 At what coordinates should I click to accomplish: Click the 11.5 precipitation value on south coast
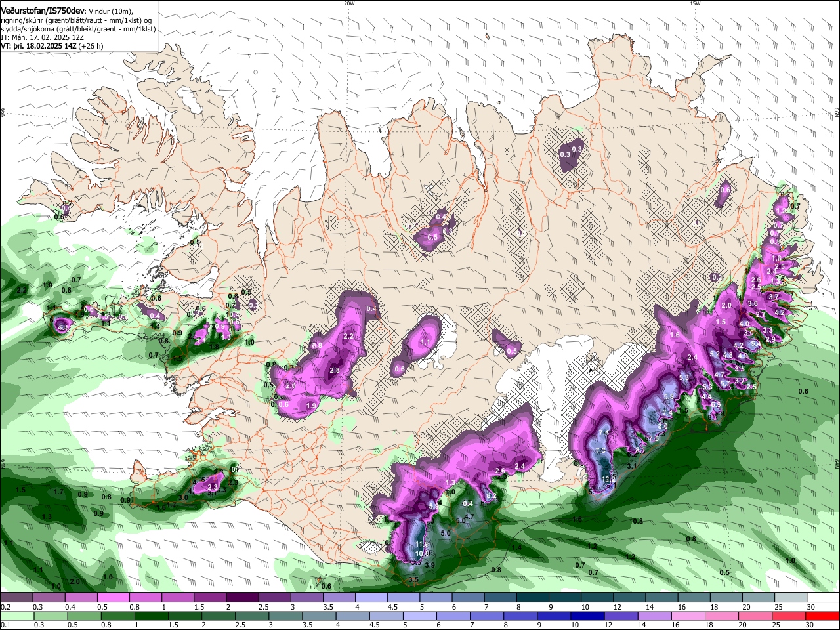(x=421, y=545)
